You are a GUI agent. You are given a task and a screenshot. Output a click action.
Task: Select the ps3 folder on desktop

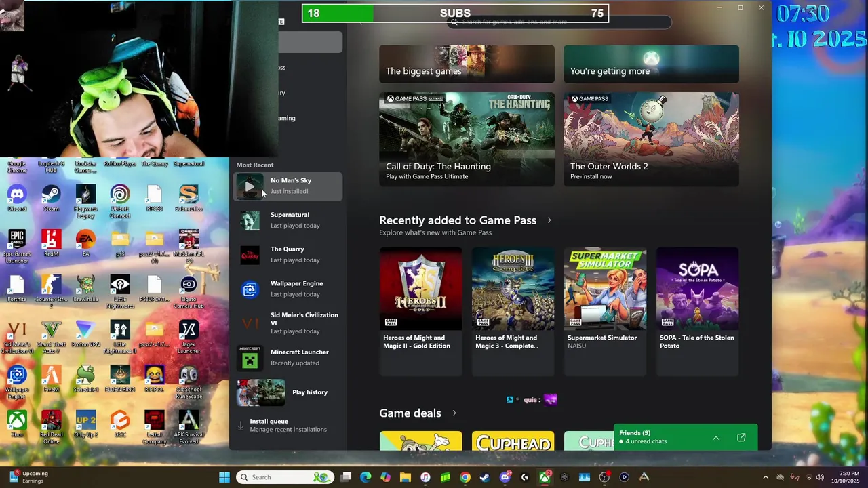[x=120, y=243]
